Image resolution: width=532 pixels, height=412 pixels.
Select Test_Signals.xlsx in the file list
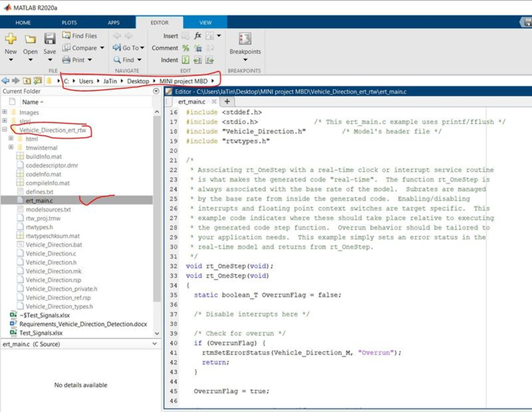41,333
